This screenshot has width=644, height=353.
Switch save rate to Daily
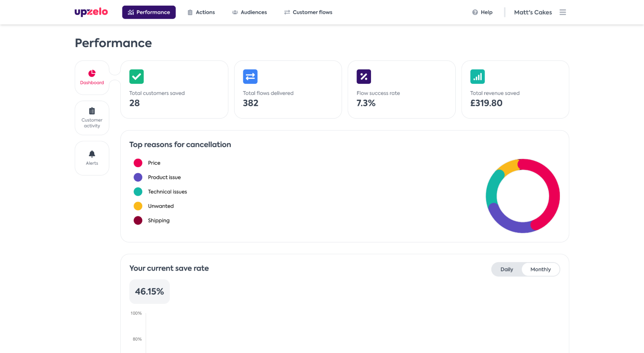pyautogui.click(x=506, y=269)
